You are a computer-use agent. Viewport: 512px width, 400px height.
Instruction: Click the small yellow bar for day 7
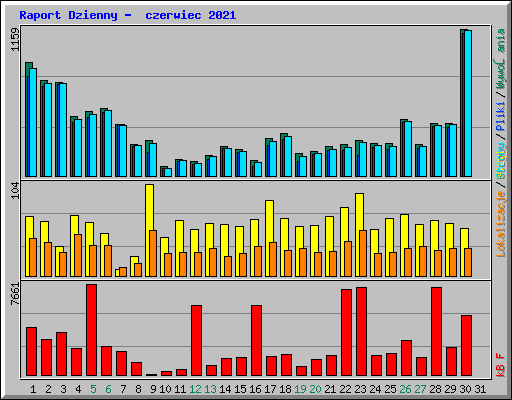117,273
